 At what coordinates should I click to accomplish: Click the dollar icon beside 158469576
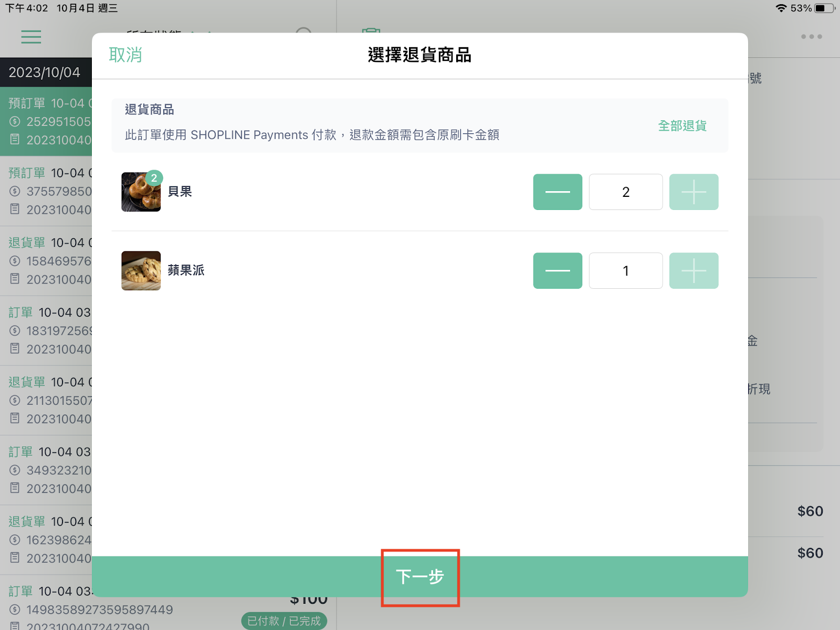pyautogui.click(x=15, y=261)
